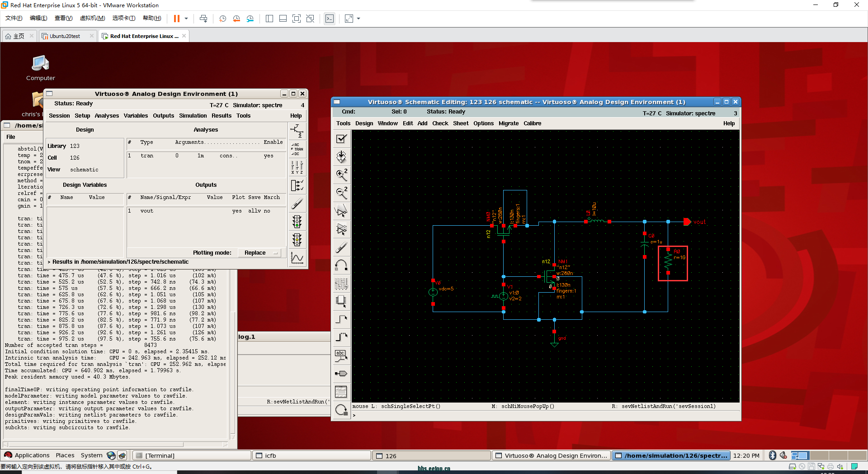This screenshot has width=868, height=474.
Task: Click Plot Outputs waveform icon
Action: pos(297,258)
